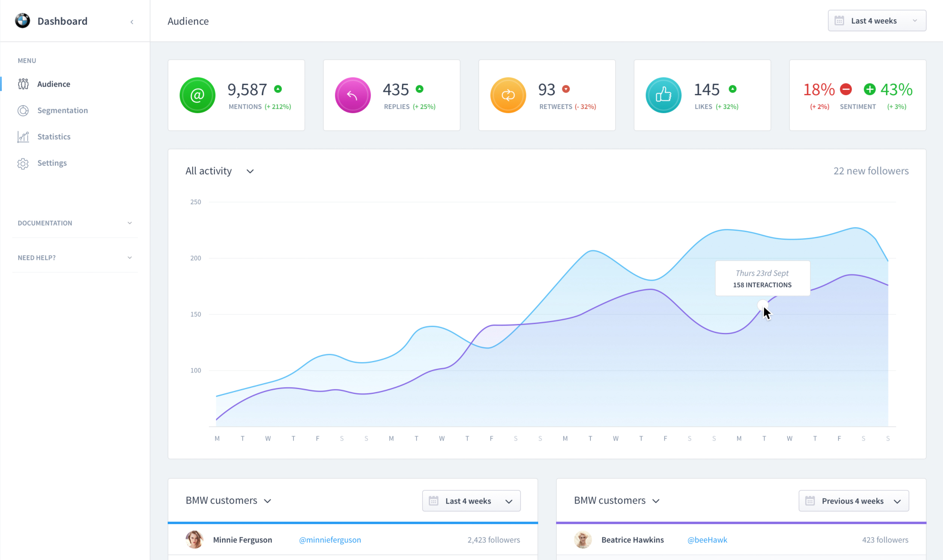Select the Audience menu item
The width and height of the screenshot is (943, 560).
coord(53,84)
